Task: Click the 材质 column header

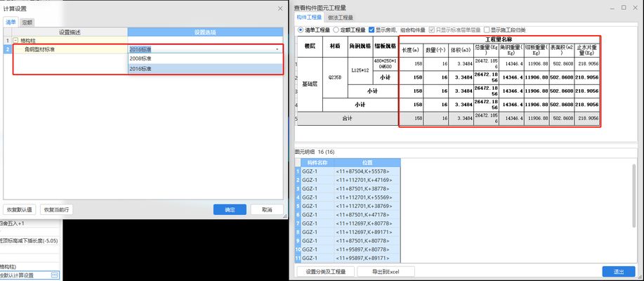Action: tap(335, 46)
